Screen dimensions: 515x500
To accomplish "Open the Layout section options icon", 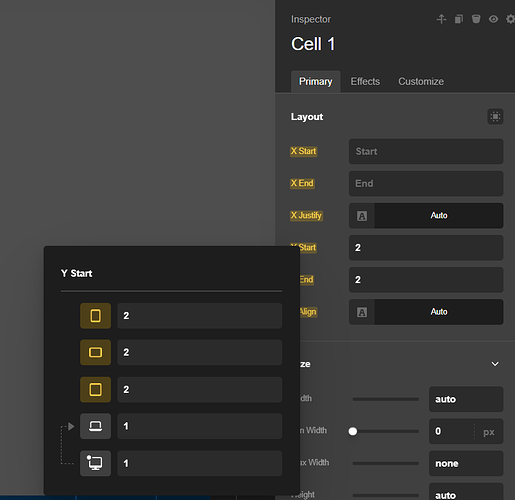I will pos(495,117).
